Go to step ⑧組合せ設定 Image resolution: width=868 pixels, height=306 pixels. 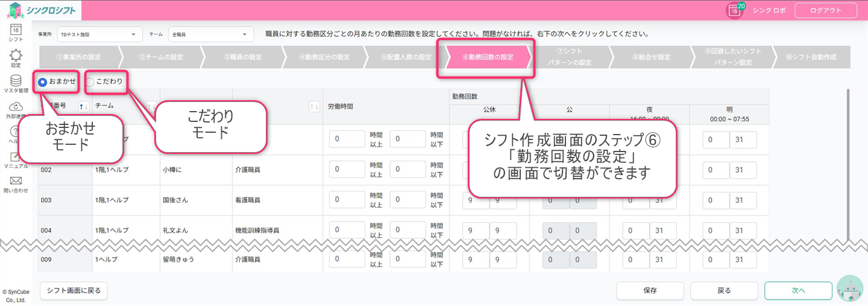click(x=651, y=57)
